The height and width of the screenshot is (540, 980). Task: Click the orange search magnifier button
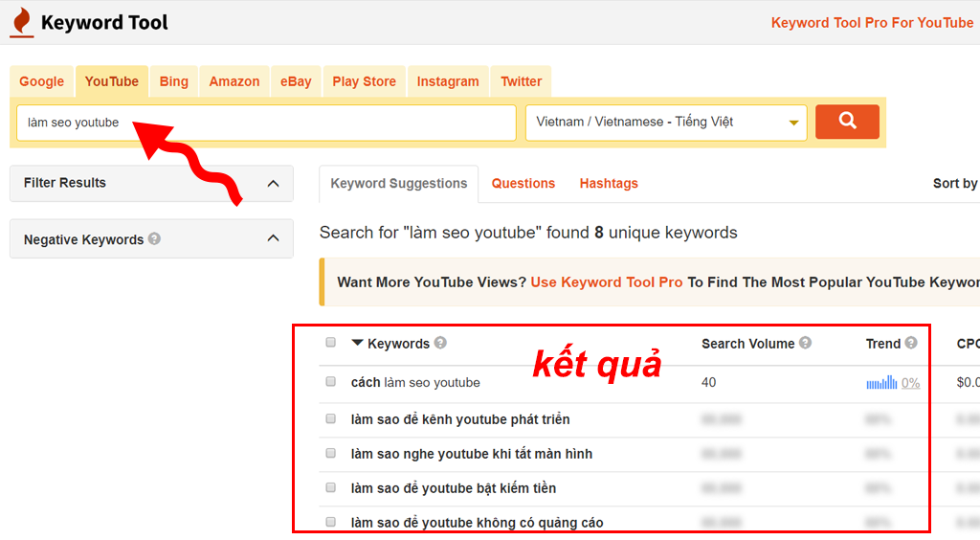point(847,122)
